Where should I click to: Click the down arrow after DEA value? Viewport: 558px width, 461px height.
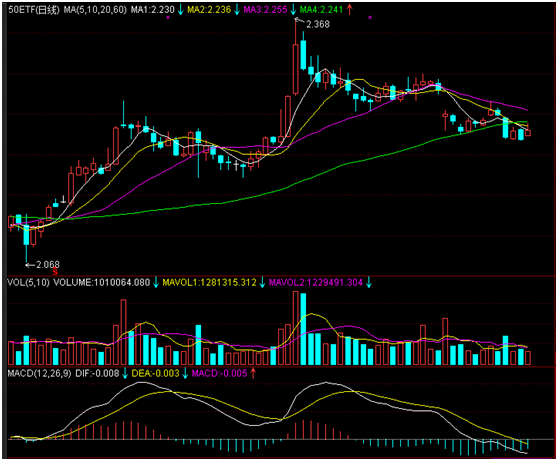[x=185, y=373]
